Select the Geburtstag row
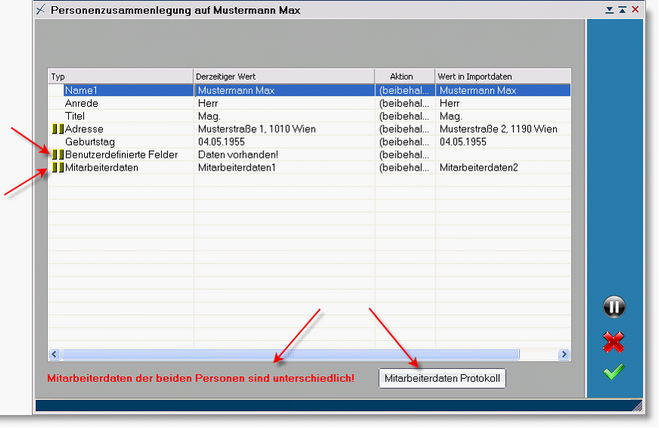The image size is (659, 428). tap(120, 142)
